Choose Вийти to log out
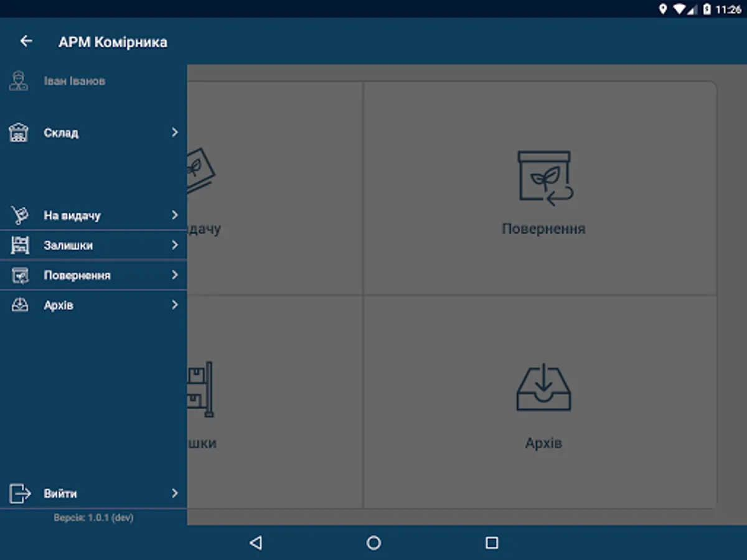Screen dimensions: 747x560 coord(60,494)
